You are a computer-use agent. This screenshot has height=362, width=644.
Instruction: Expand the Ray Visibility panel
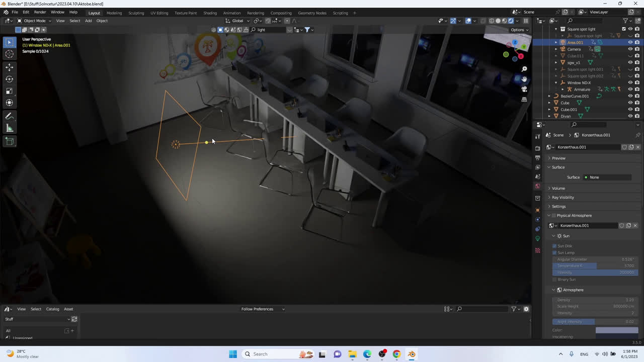pos(562,197)
